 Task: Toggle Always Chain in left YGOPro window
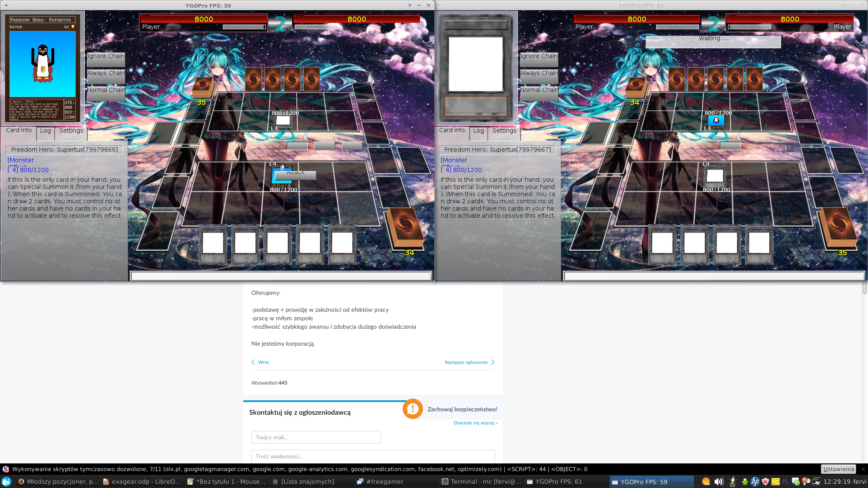coord(106,77)
